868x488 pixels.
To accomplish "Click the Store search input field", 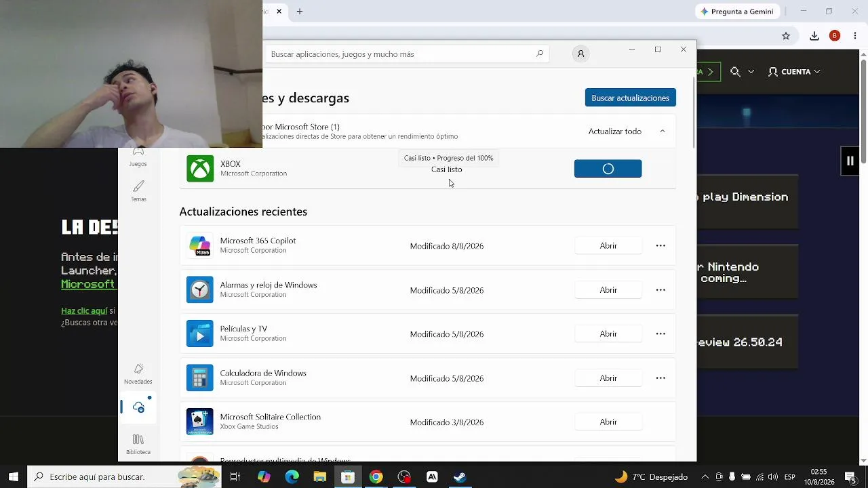I will [x=400, y=54].
